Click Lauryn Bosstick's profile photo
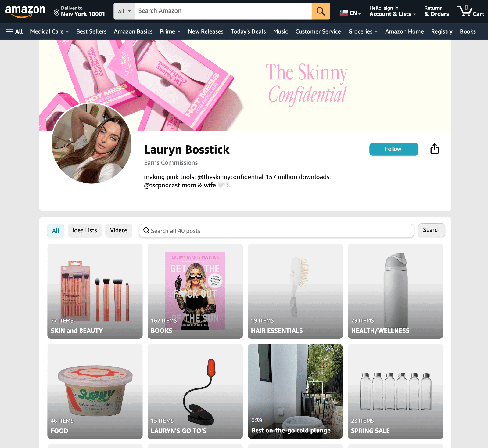488x448 pixels. [x=91, y=143]
